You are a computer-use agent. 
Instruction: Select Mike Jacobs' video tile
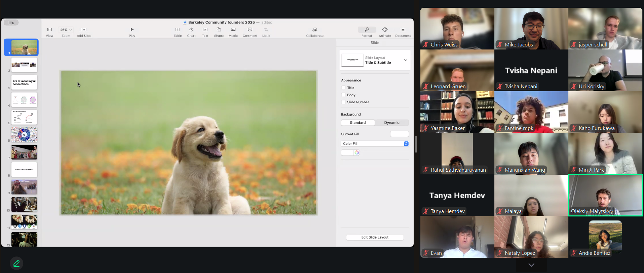point(531,29)
